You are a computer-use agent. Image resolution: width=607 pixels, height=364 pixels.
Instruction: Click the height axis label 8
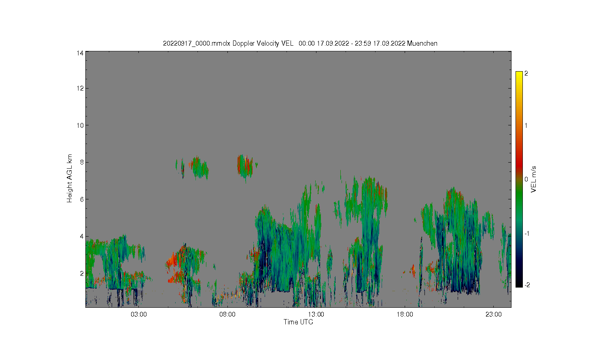click(82, 162)
